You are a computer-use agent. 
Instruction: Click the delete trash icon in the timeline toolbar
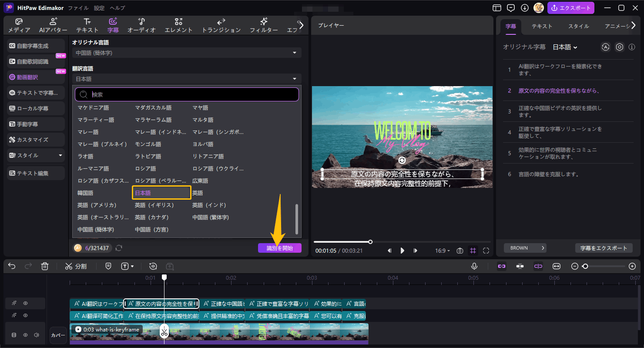[x=45, y=266]
